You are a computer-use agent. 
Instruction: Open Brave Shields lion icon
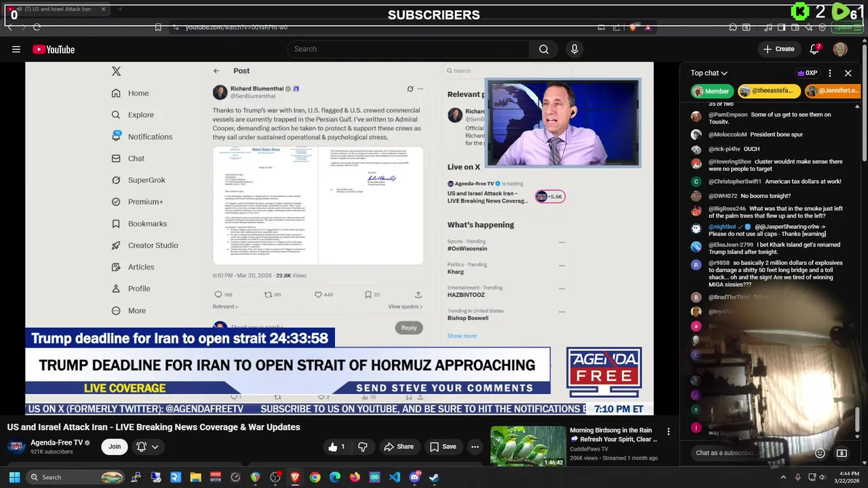pyautogui.click(x=633, y=27)
